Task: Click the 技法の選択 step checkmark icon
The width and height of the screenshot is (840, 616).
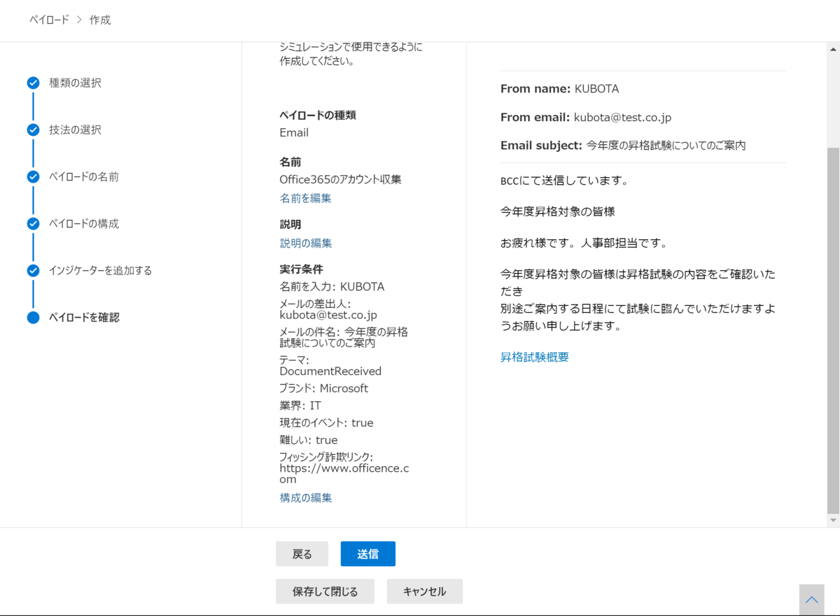Action: [33, 129]
